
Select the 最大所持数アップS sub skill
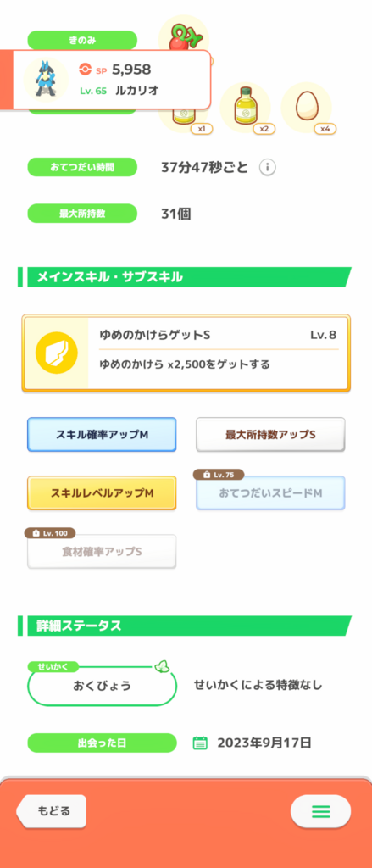[x=270, y=435]
